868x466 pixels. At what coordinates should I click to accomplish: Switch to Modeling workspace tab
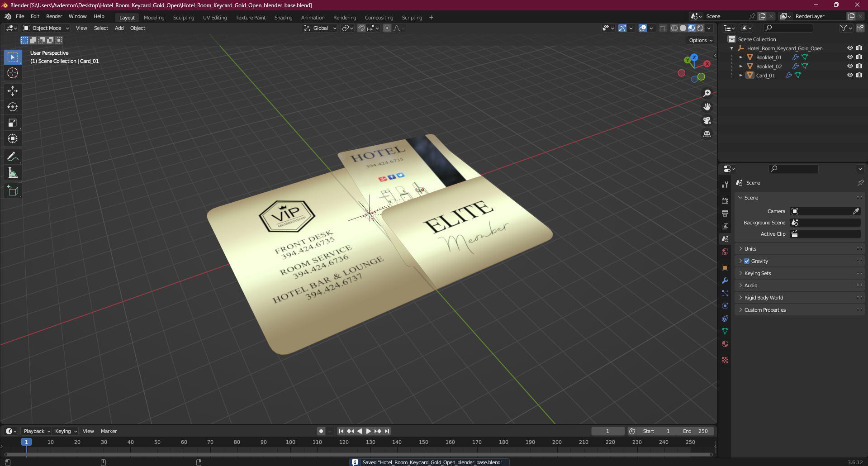point(154,18)
